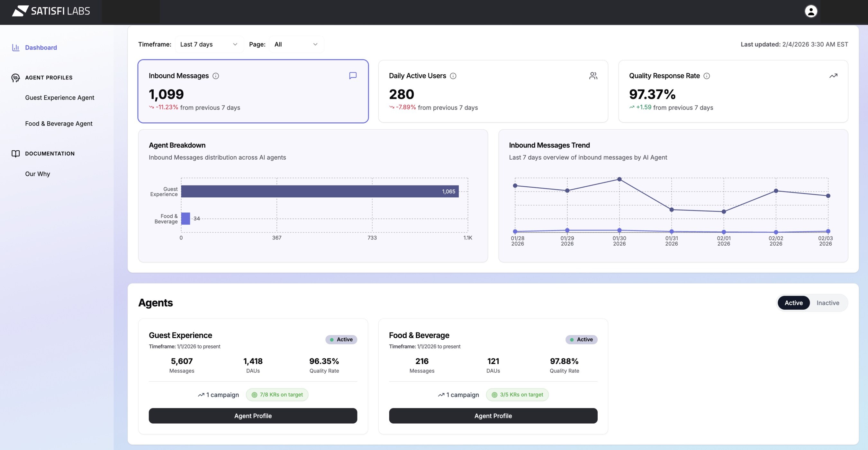Open Agent Profile for Guest Experience
Image resolution: width=868 pixels, height=450 pixels.
tap(253, 416)
